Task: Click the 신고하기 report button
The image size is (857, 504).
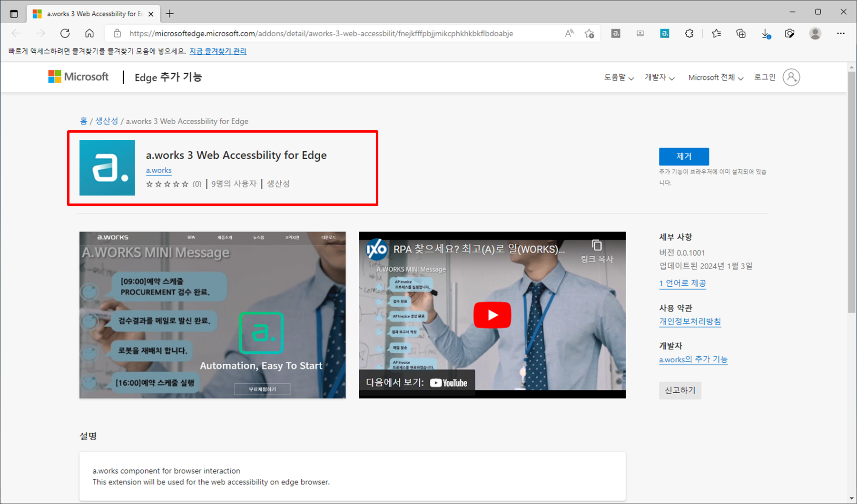Action: 680,390
